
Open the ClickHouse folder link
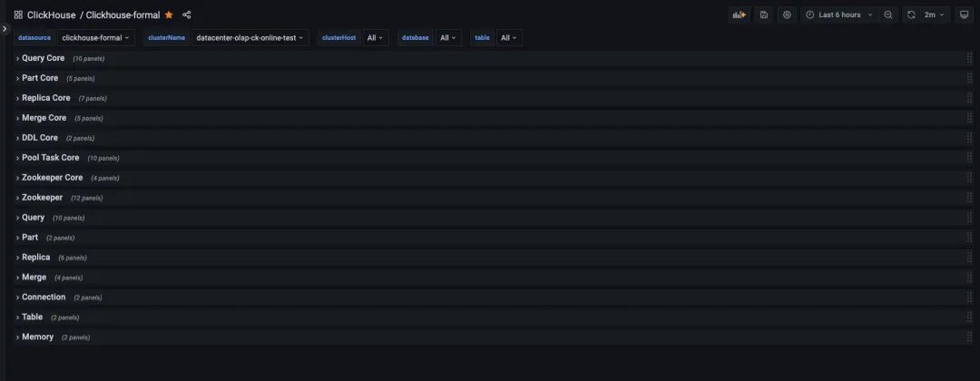click(x=51, y=15)
